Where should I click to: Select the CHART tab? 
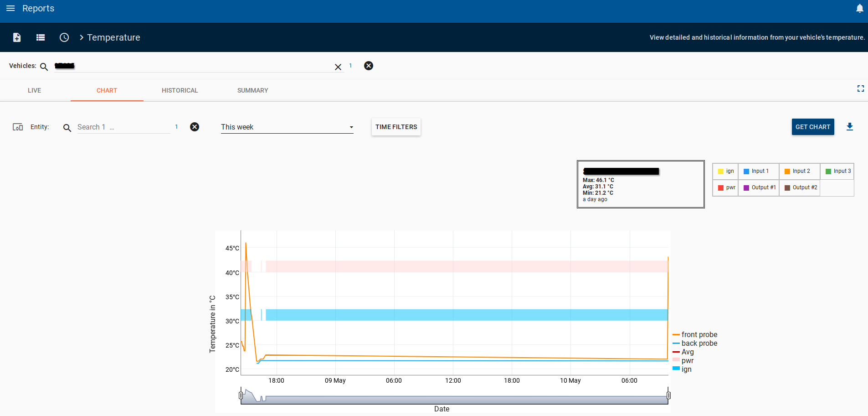coord(107,90)
